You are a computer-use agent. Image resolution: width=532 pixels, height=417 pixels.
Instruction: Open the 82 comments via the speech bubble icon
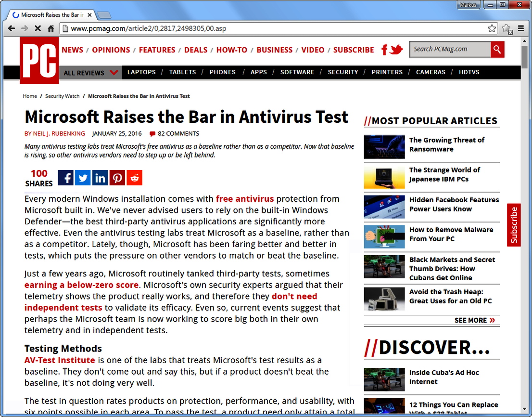152,133
